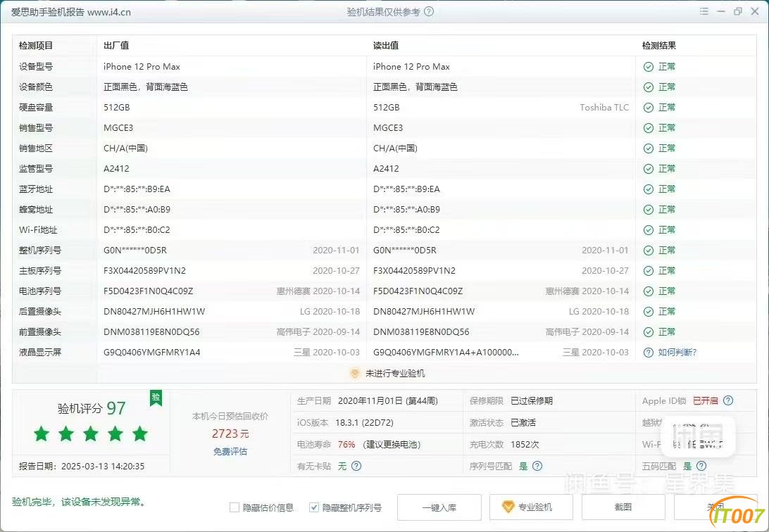Click the diamond icon beside 未进行专业验机

355,373
